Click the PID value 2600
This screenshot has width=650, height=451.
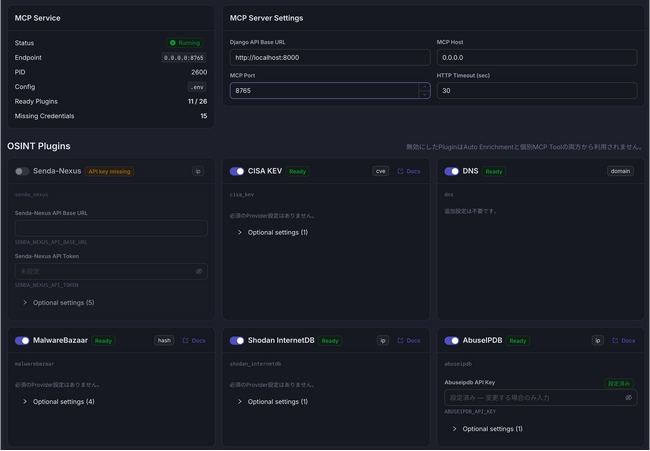(199, 72)
